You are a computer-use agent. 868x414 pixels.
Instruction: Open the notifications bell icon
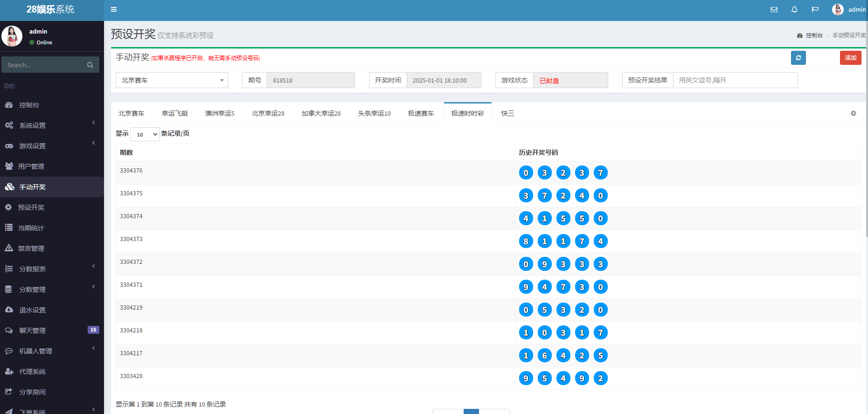794,9
